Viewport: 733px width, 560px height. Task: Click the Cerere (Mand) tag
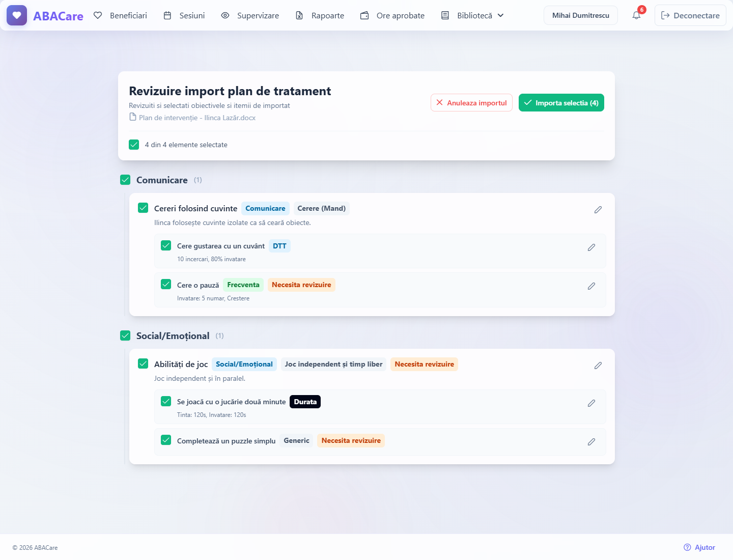[x=322, y=208]
